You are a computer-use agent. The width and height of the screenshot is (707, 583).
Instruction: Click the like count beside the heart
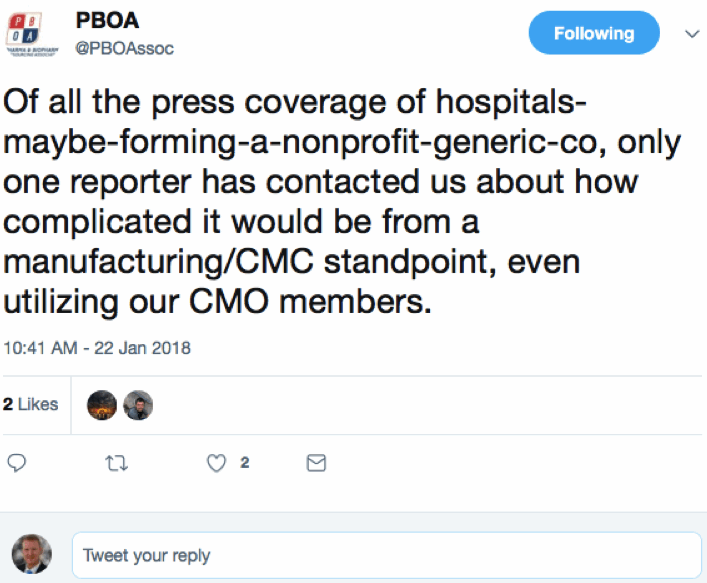[244, 463]
